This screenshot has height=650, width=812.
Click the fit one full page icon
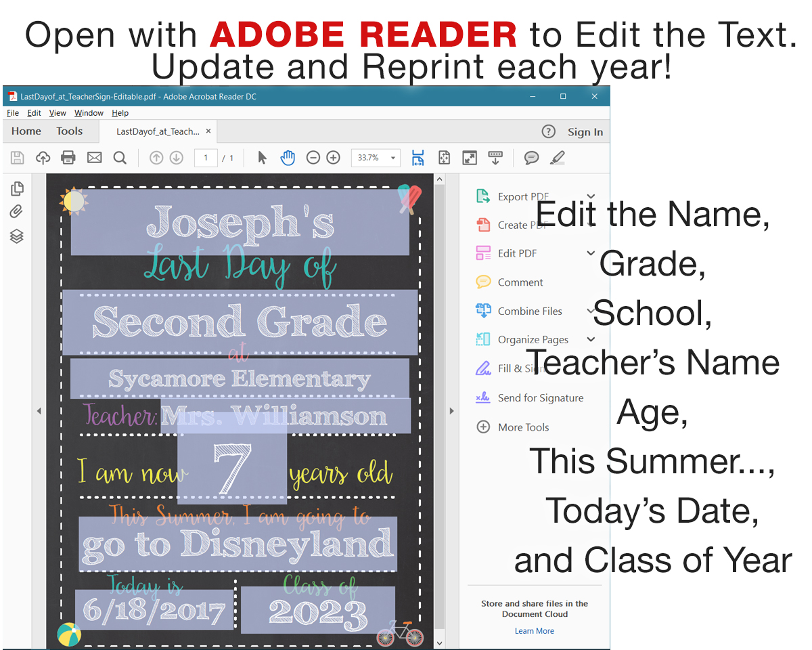(444, 158)
